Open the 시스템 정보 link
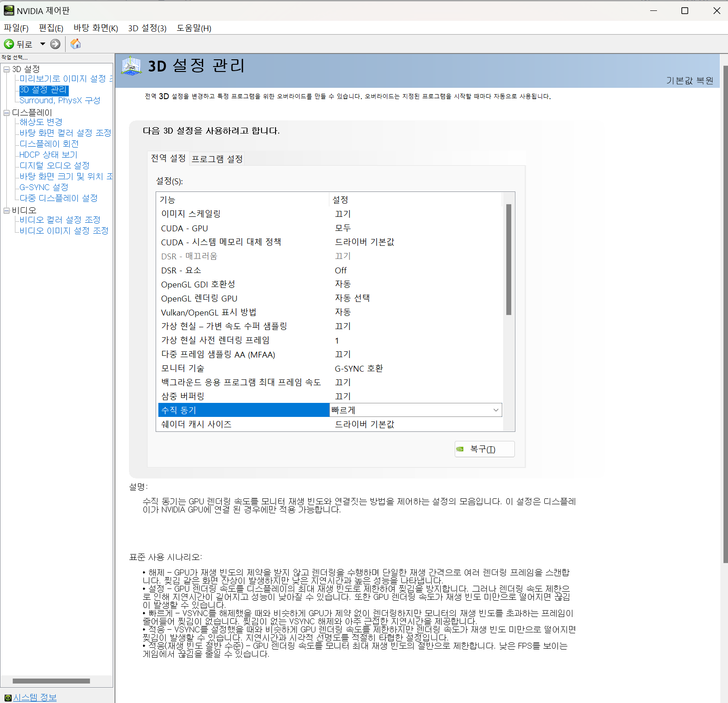The width and height of the screenshot is (728, 703). click(35, 698)
